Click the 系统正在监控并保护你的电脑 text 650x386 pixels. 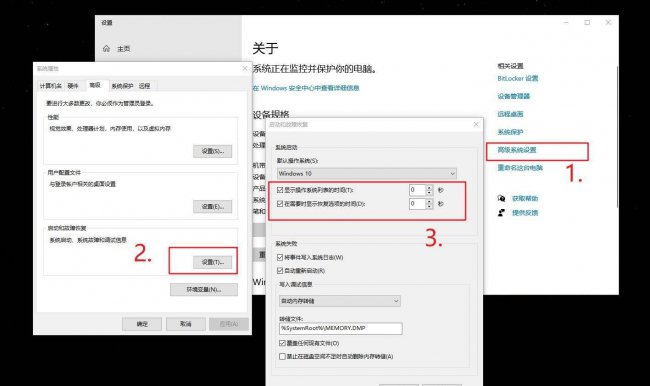315,69
